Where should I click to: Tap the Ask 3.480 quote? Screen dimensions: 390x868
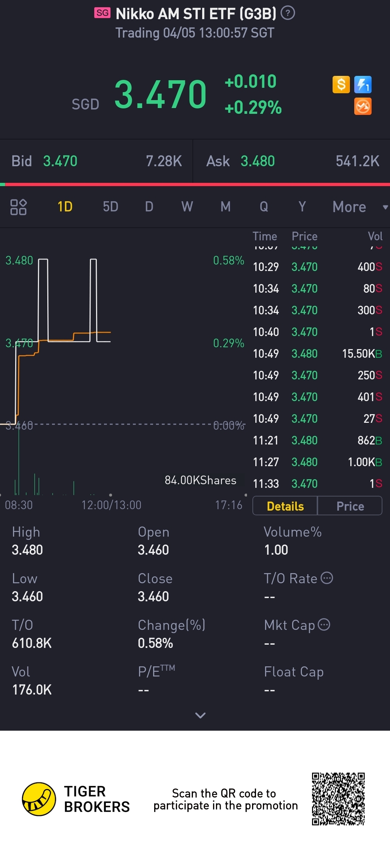(x=292, y=161)
